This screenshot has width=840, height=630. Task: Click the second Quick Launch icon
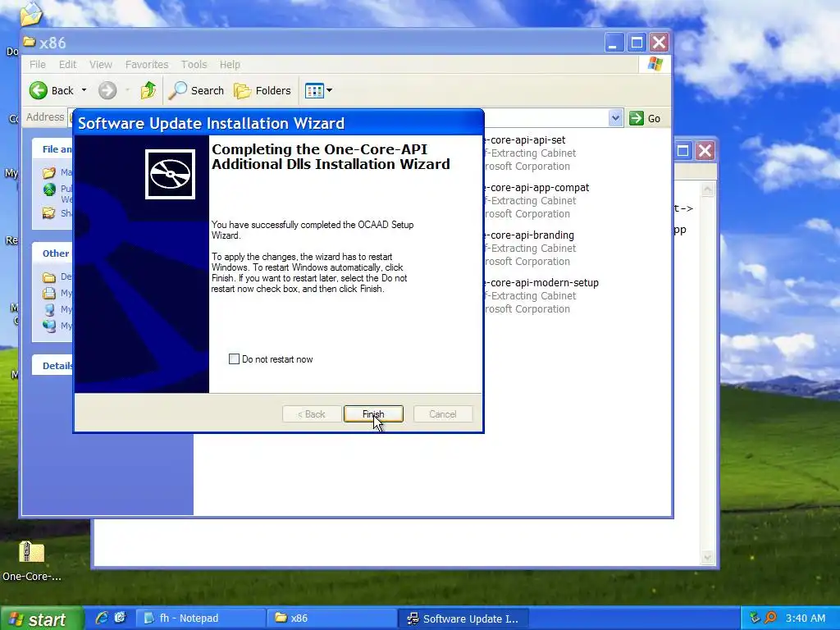[x=120, y=619]
